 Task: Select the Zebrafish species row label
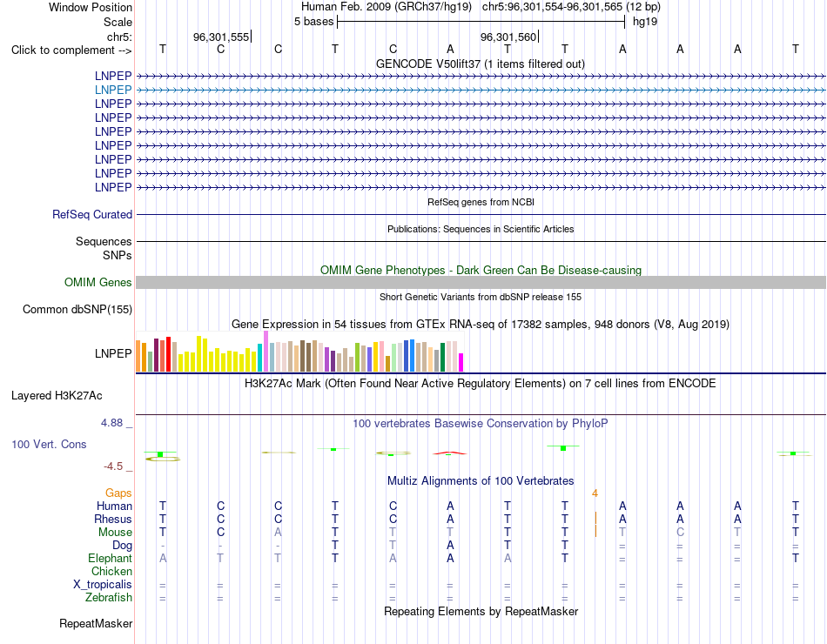pyautogui.click(x=109, y=598)
